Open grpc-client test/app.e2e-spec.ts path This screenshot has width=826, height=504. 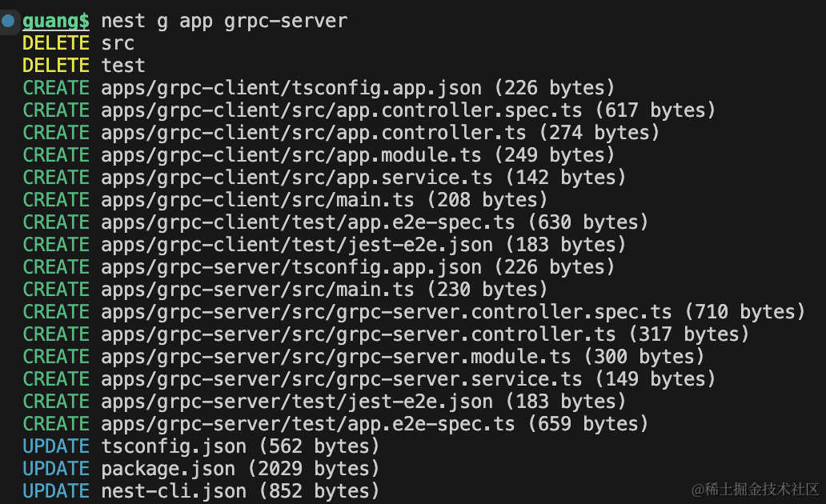(308, 222)
